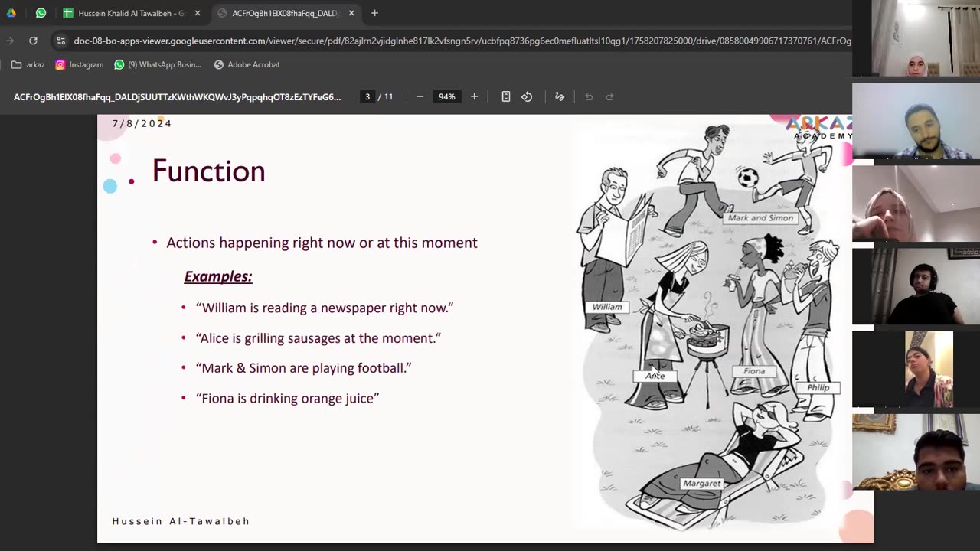This screenshot has height=551, width=980.
Task: Click the 'Margaret' name label in illustration
Action: point(701,484)
